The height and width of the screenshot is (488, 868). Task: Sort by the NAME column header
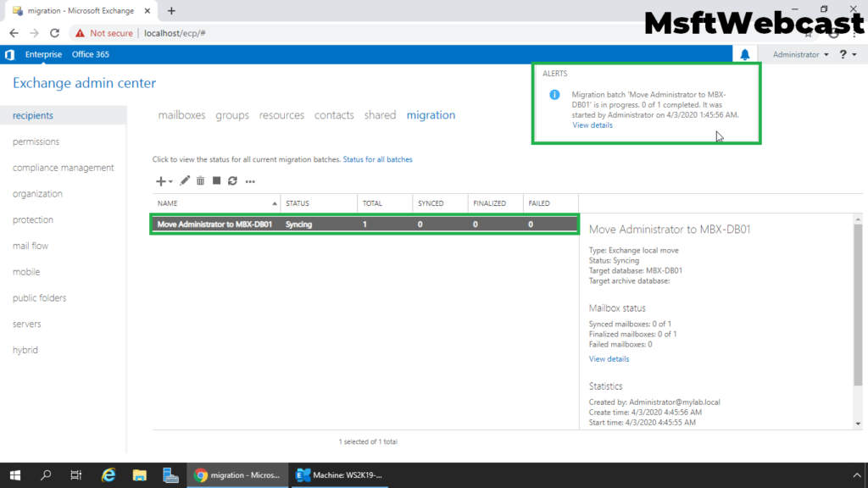pos(216,203)
